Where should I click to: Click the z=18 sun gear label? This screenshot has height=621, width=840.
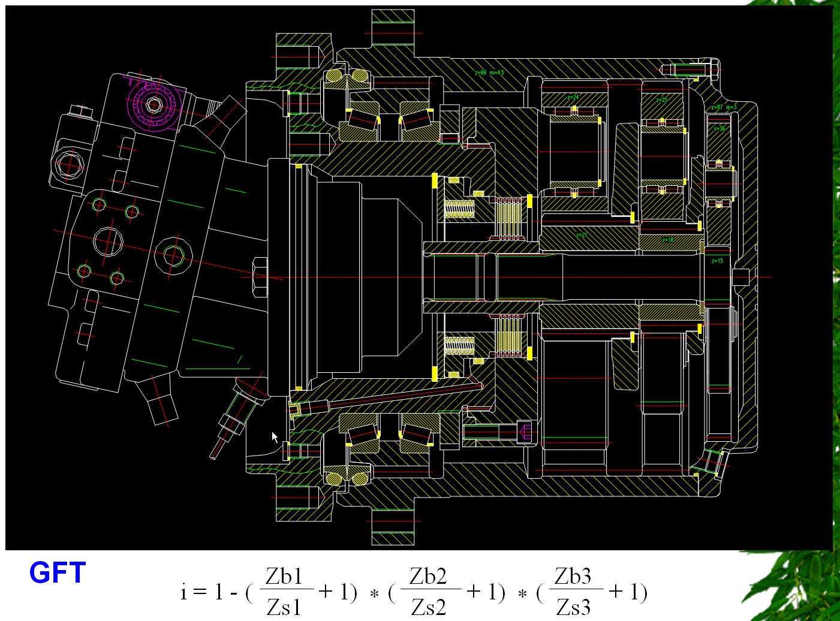pos(668,240)
